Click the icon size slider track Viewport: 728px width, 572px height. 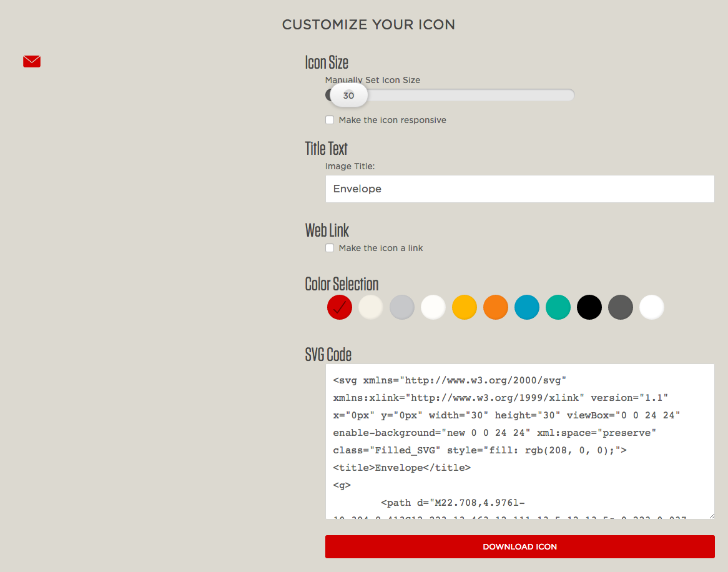[x=450, y=95]
